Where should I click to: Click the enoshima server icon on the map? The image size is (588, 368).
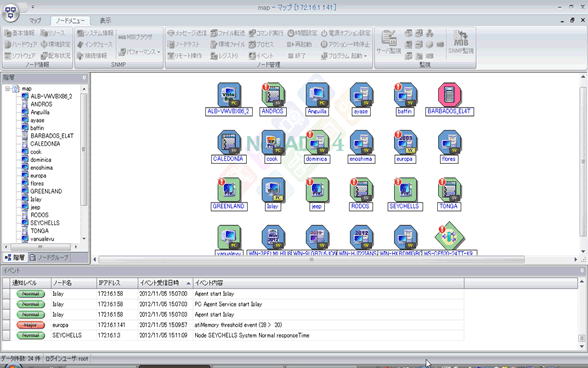(362, 143)
